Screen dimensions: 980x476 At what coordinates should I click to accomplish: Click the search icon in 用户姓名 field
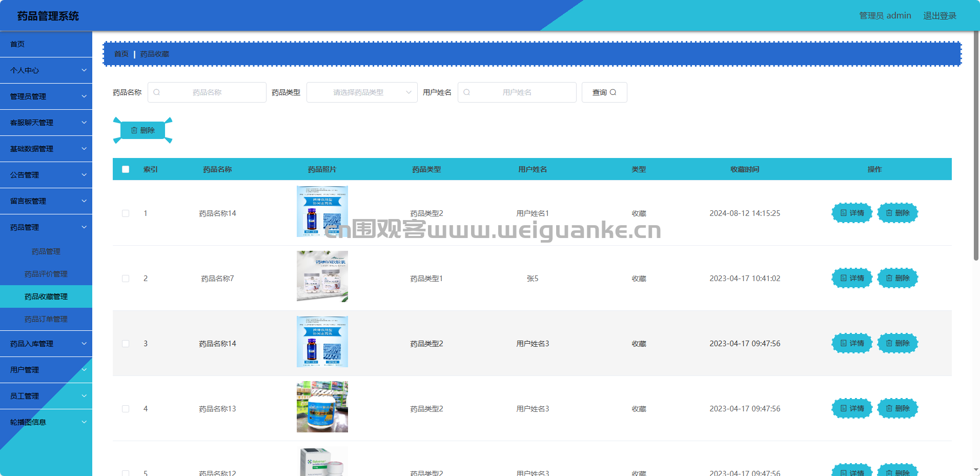pos(467,92)
